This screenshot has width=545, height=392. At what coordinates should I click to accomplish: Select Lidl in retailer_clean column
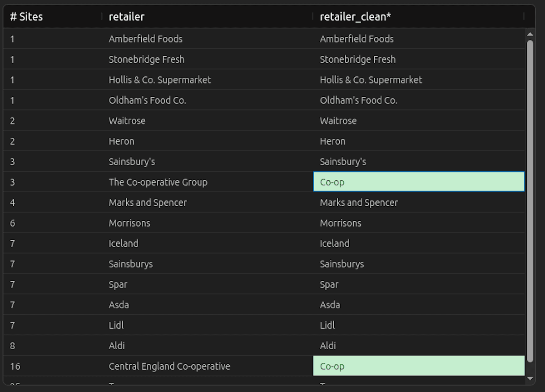(327, 325)
